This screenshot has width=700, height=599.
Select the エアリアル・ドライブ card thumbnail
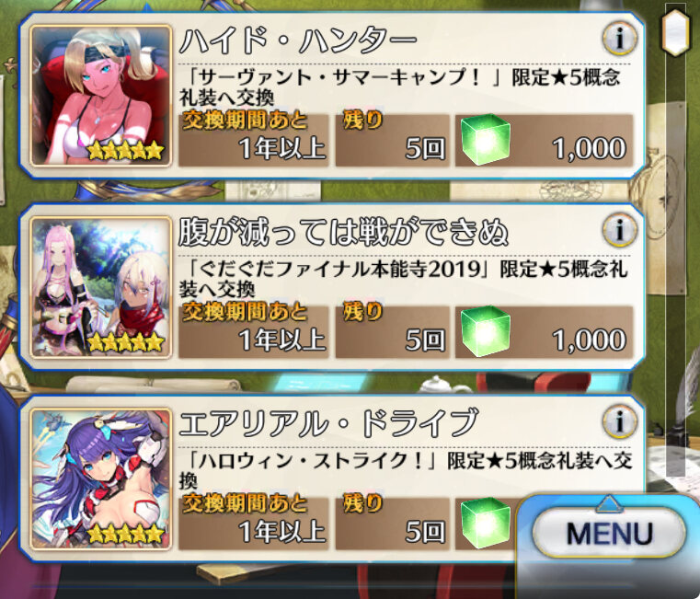[101, 478]
